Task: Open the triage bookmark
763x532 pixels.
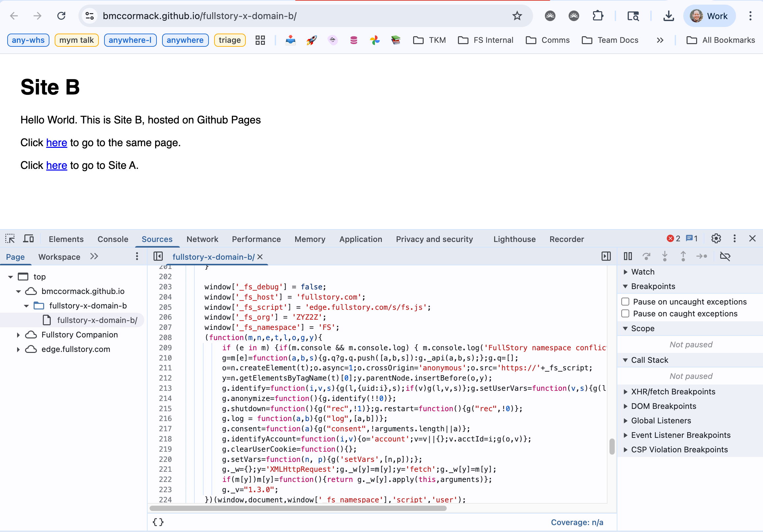Action: point(230,40)
